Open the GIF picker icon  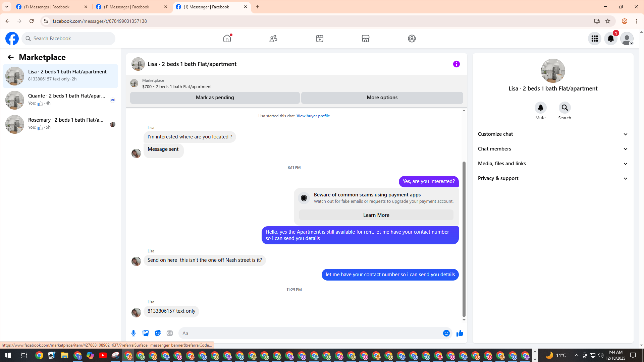170,333
